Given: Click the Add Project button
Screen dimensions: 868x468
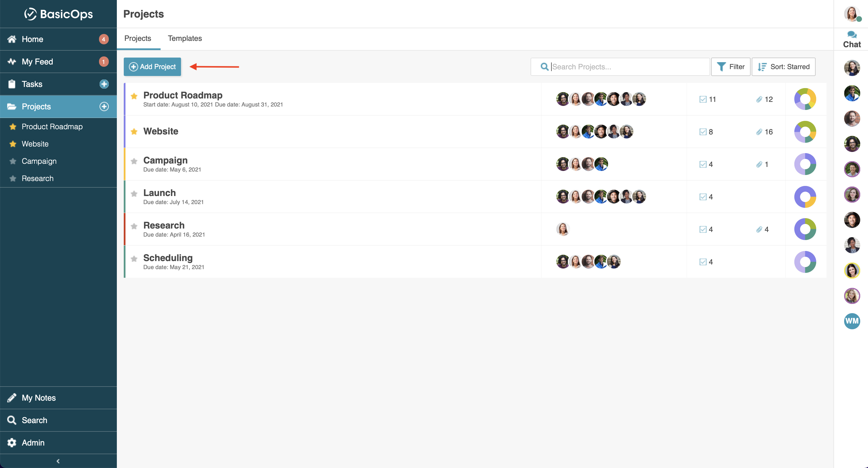Looking at the screenshot, I should click(x=152, y=67).
